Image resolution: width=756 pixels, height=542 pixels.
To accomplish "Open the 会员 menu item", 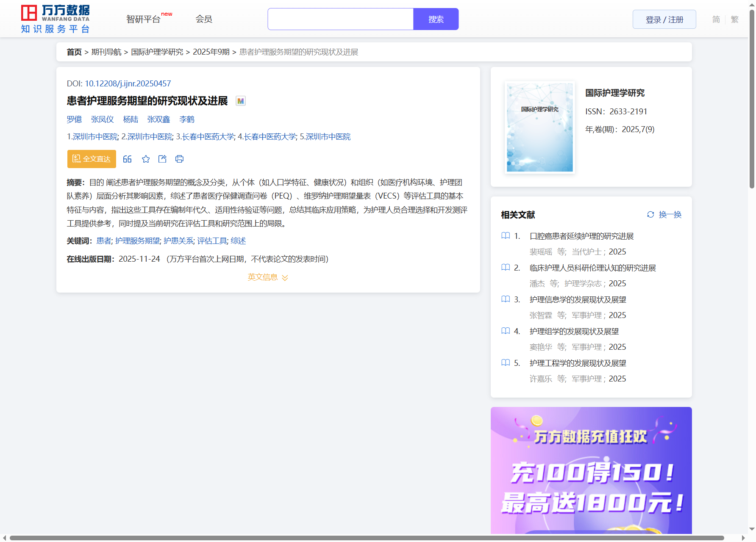I will coord(203,19).
